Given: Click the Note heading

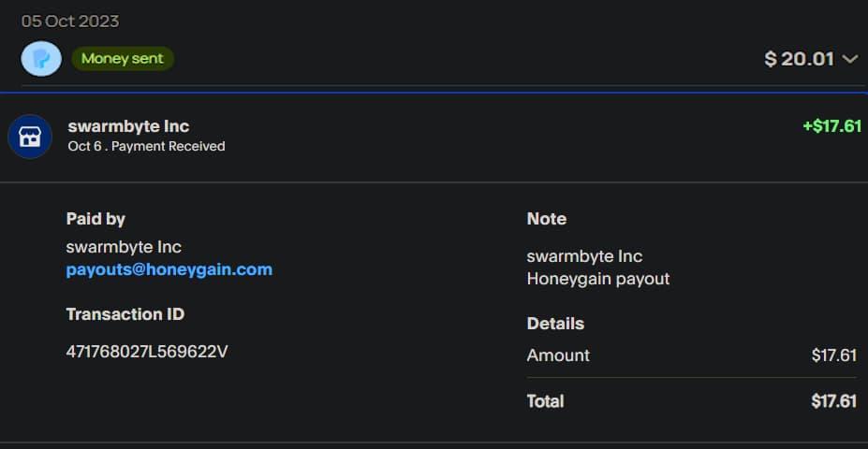Looking at the screenshot, I should point(547,219).
